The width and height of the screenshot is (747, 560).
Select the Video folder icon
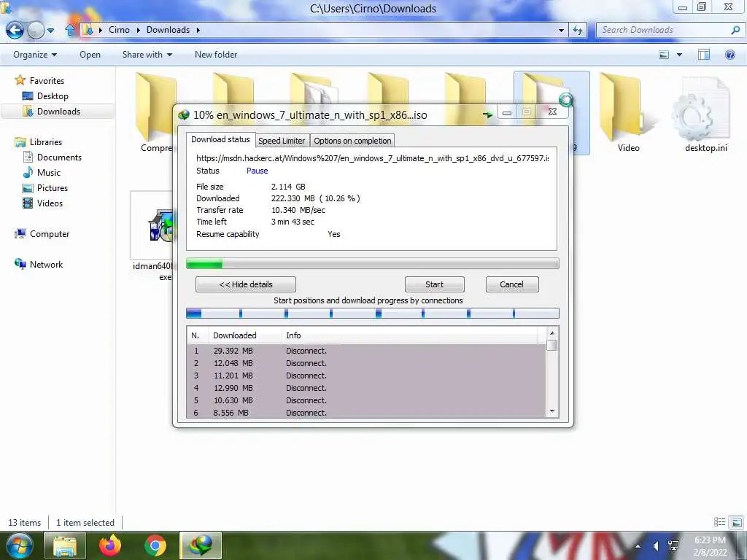click(628, 112)
